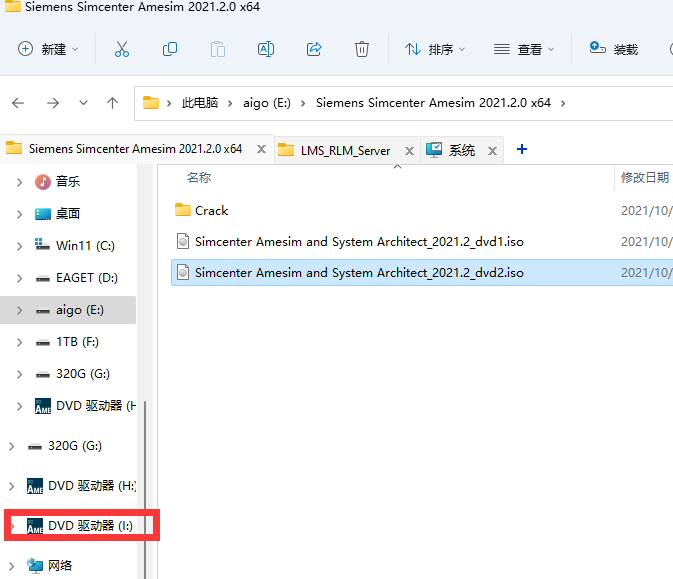Select the dvd2.iso file
Viewport: 673px width, 579px height.
click(422, 273)
